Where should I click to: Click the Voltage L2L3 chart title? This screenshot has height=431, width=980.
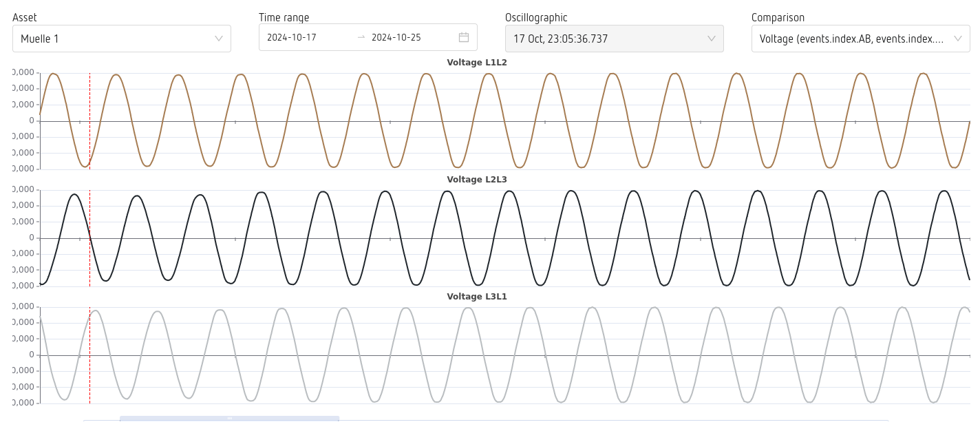click(x=477, y=180)
